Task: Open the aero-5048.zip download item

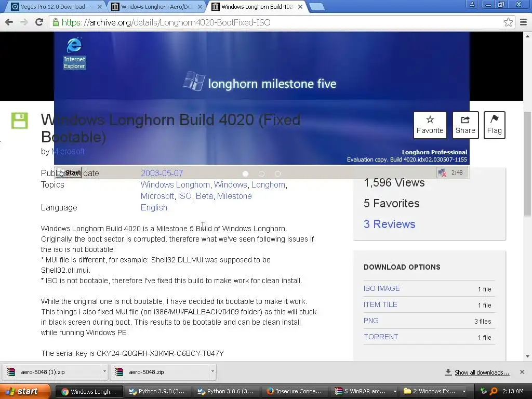Action: coord(159,372)
